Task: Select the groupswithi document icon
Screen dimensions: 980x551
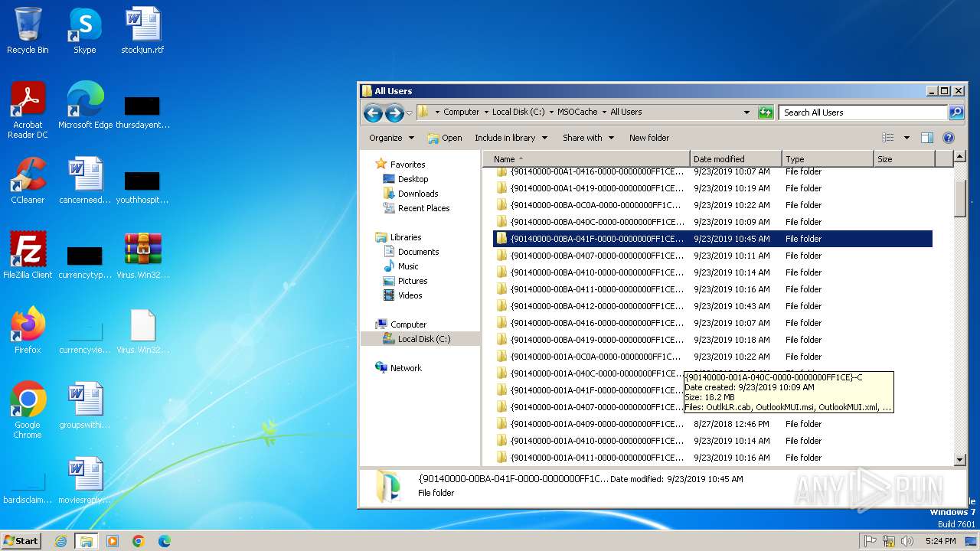Action: tap(85, 406)
